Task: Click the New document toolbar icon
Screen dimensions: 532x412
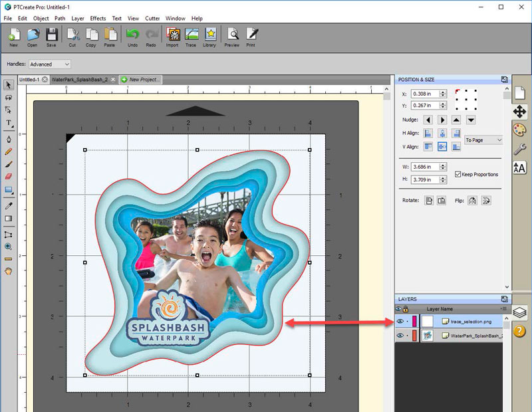Action: click(14, 37)
